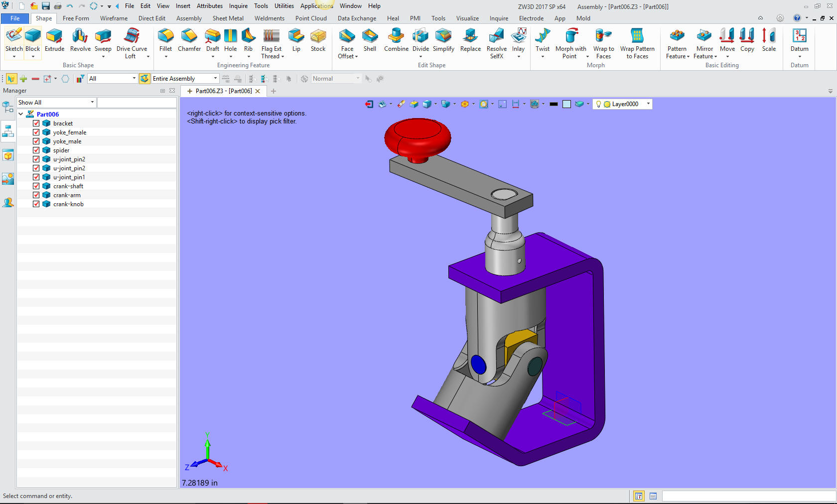Screen dimensions: 837x504
Task: Uncheck the spider component checkbox
Action: point(36,150)
